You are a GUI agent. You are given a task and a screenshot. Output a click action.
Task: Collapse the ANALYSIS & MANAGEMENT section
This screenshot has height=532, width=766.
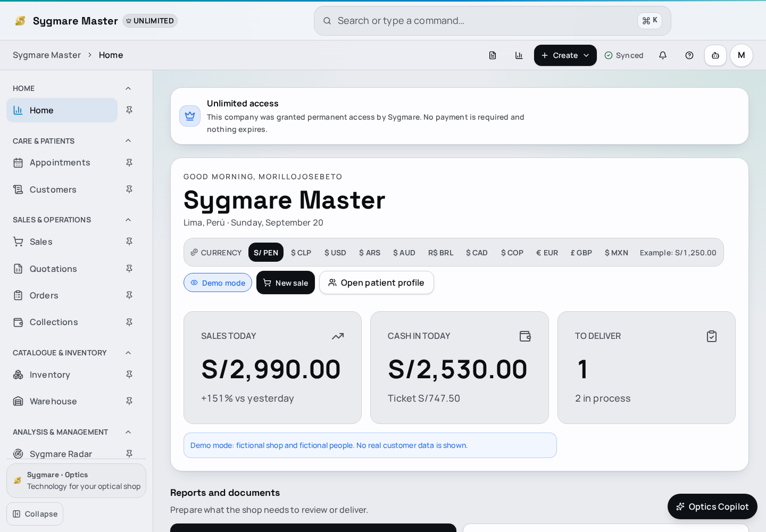tap(128, 432)
